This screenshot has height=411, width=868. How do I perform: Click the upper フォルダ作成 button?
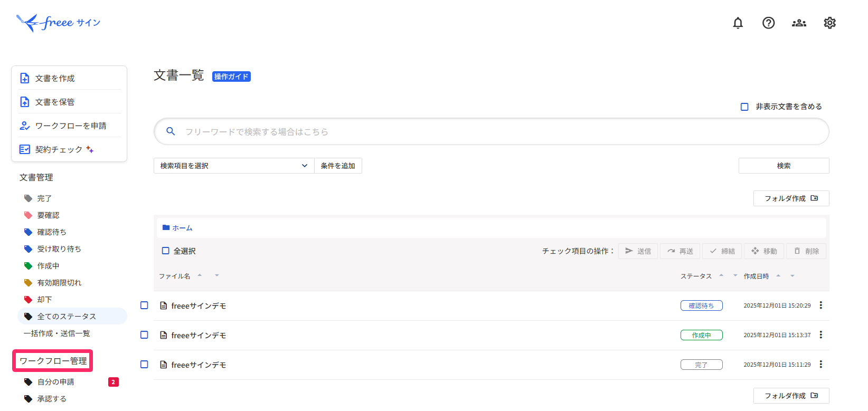[791, 198]
